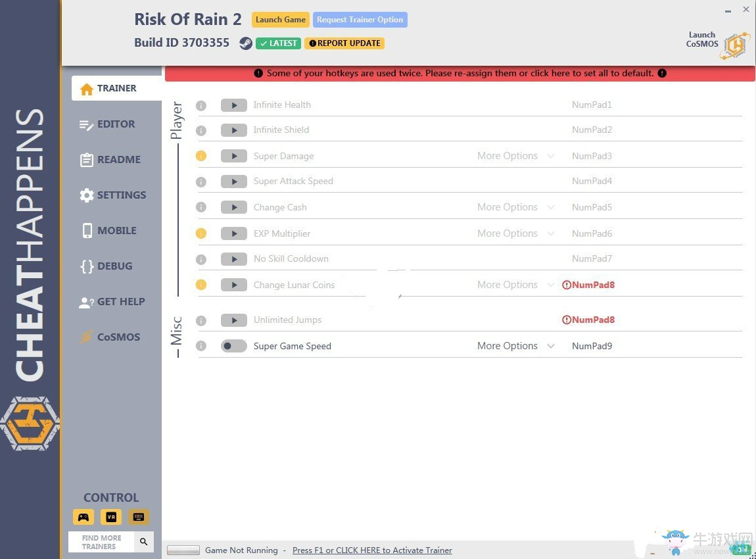Open the TRAINER tab
Image resolution: width=756 pixels, height=559 pixels.
pos(116,88)
